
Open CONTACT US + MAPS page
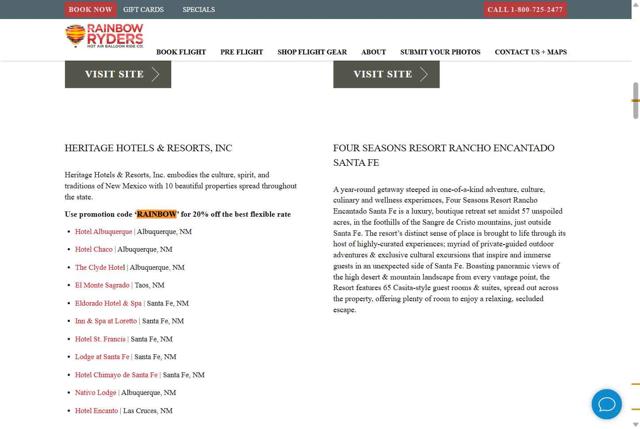[531, 52]
